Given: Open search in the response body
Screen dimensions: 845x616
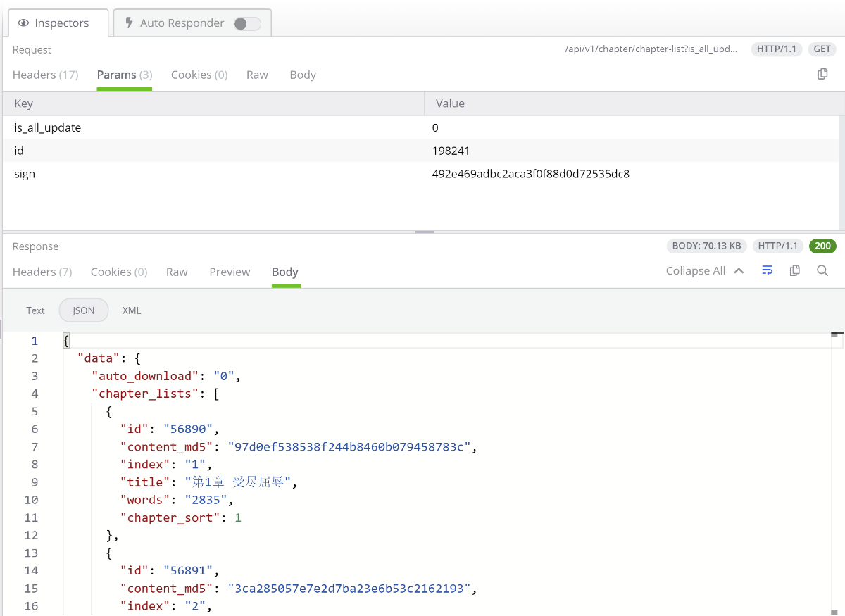Looking at the screenshot, I should 822,270.
